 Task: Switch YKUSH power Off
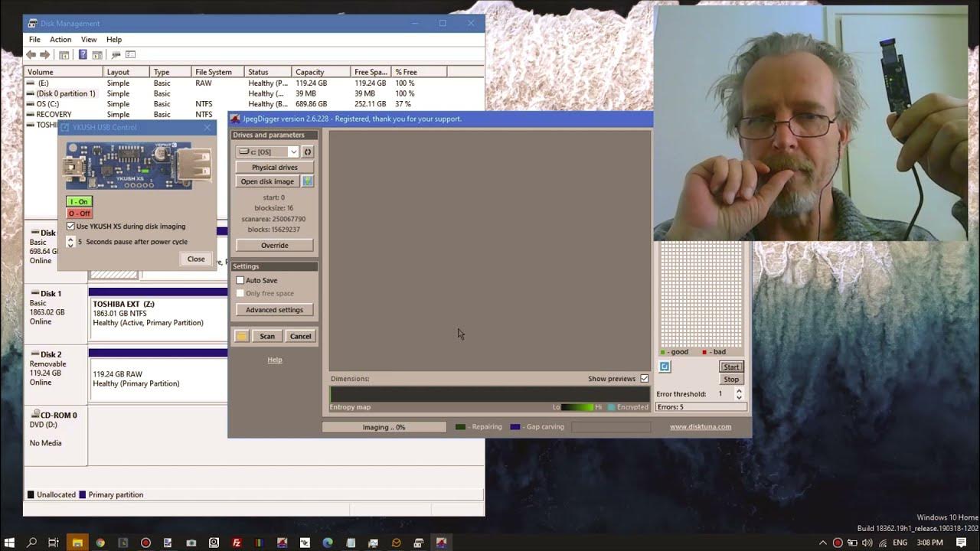79,214
